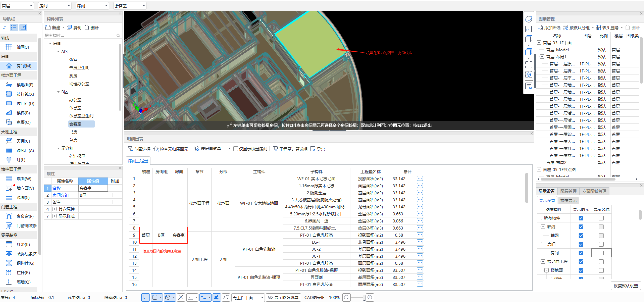Screen dimensions: 644x302
Task: Collapse the 无分组 tree group
Action: (x=58, y=148)
